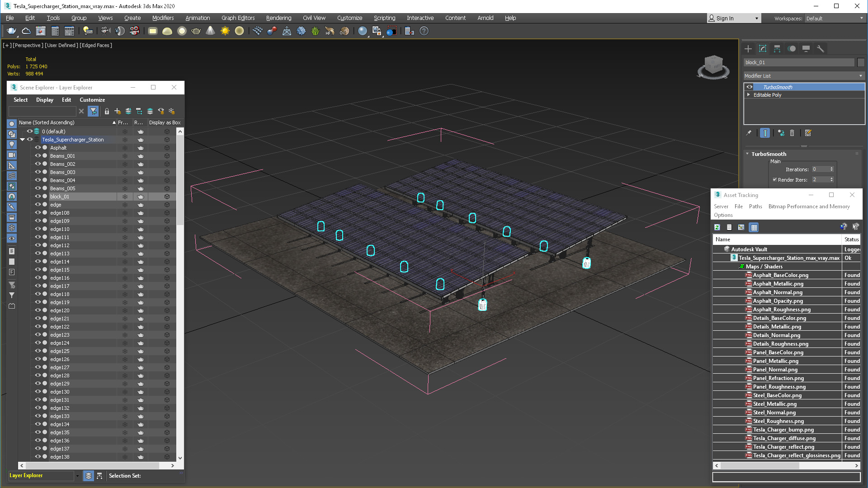868x488 pixels.
Task: Click the Scene Explorer search input field
Action: pos(42,111)
